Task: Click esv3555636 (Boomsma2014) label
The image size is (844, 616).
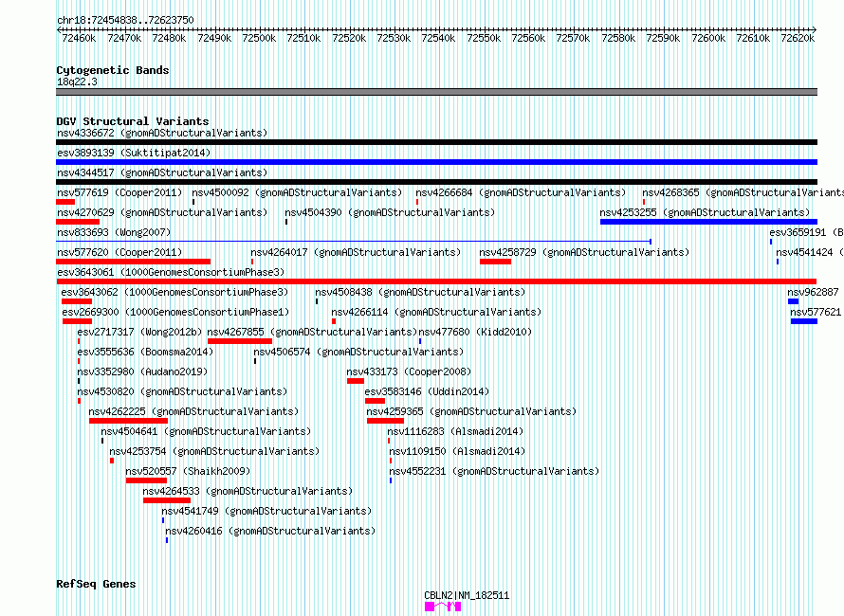Action: (145, 352)
